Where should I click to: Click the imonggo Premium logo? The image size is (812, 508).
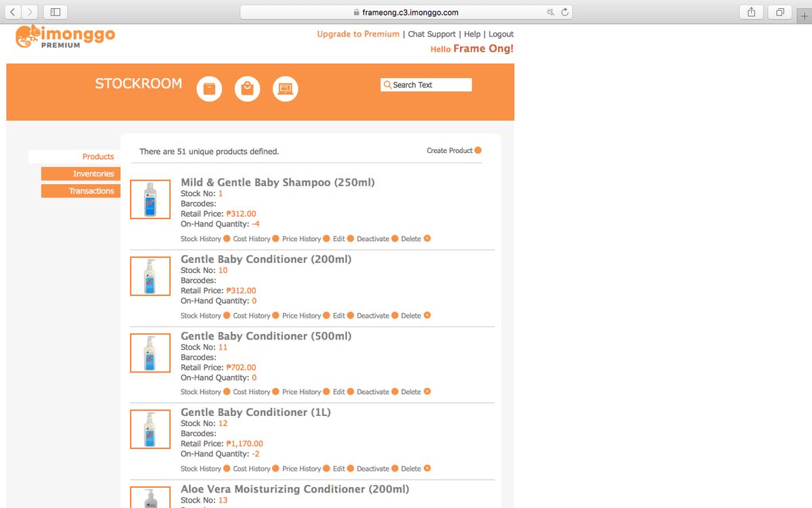[66, 37]
